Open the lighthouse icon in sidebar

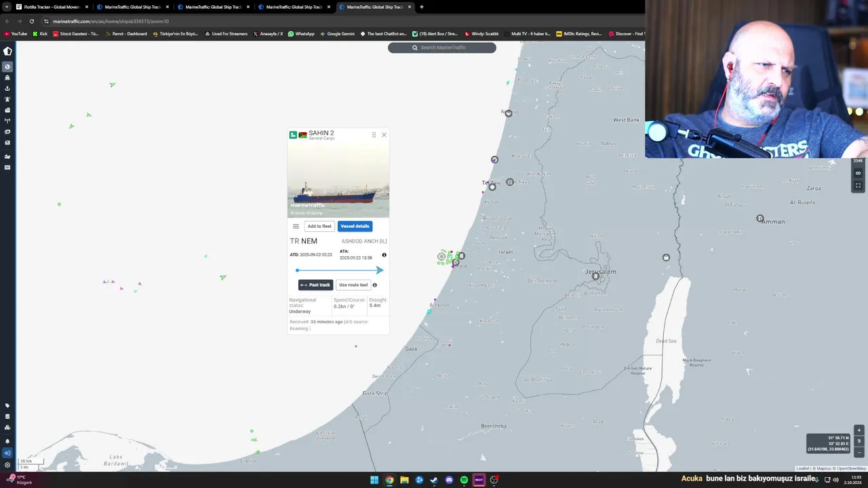tap(7, 99)
